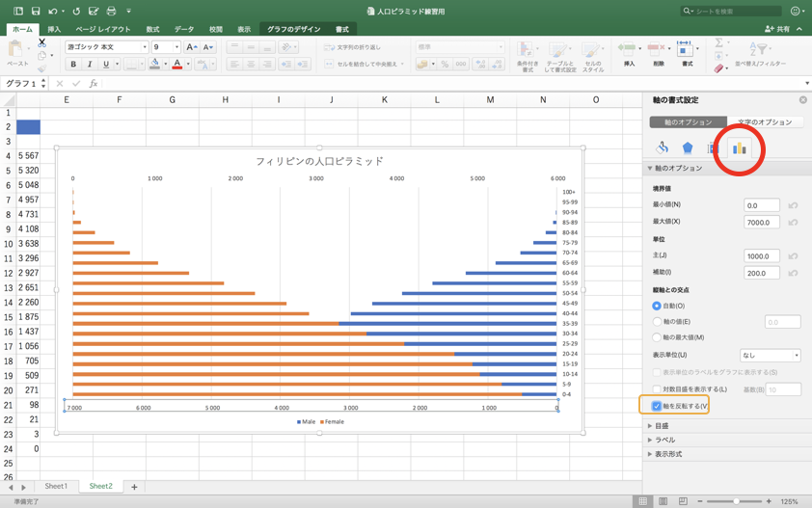Click the sheet search field
The height and width of the screenshot is (508, 812).
(731, 11)
